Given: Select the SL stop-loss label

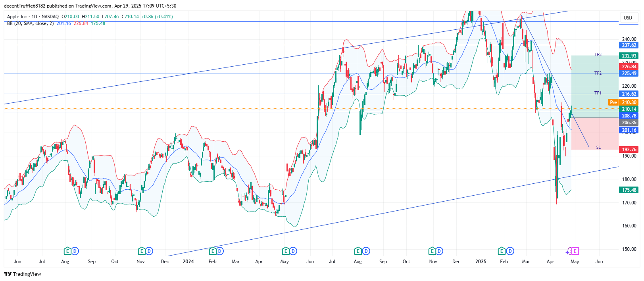Looking at the screenshot, I should (x=598, y=147).
